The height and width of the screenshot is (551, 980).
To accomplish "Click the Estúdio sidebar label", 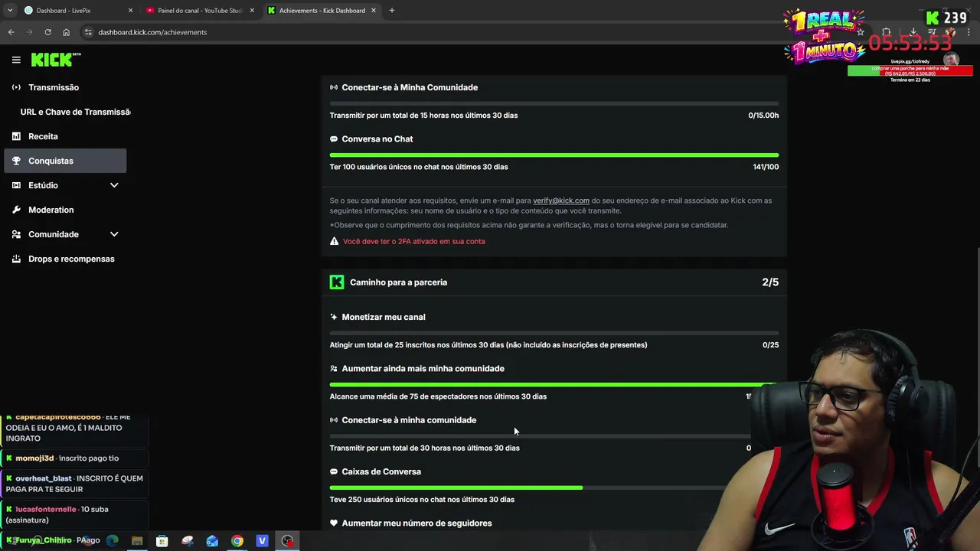I will (43, 185).
